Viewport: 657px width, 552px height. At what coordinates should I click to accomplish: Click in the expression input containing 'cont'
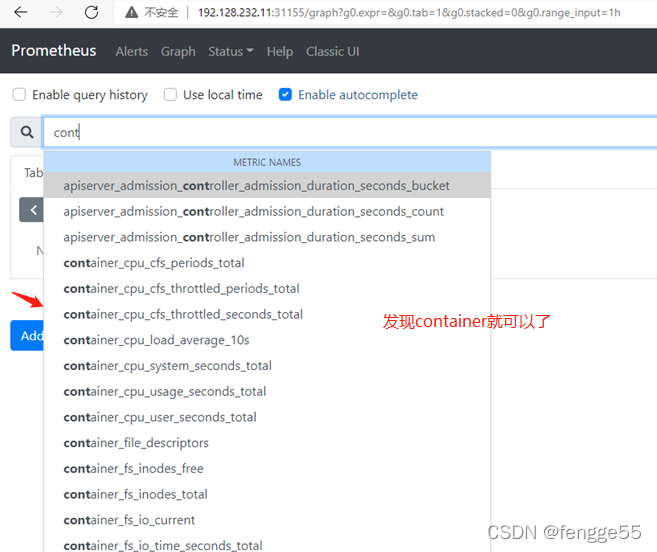349,132
